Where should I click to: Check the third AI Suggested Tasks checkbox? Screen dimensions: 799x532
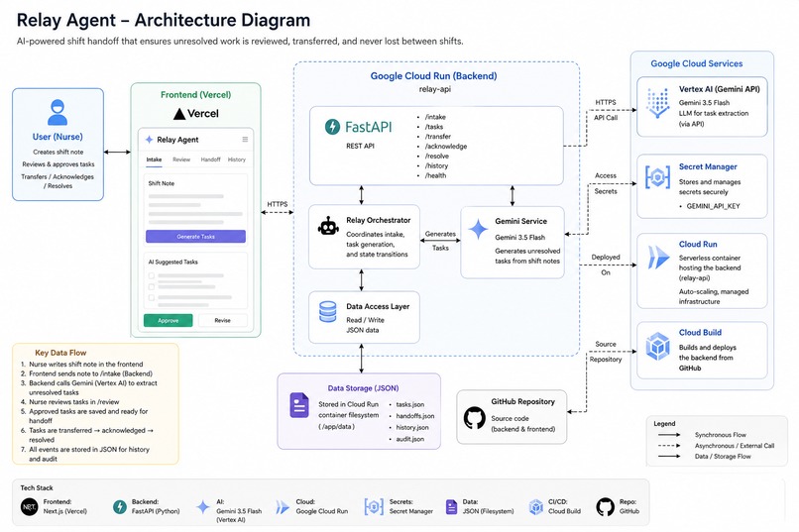click(152, 297)
